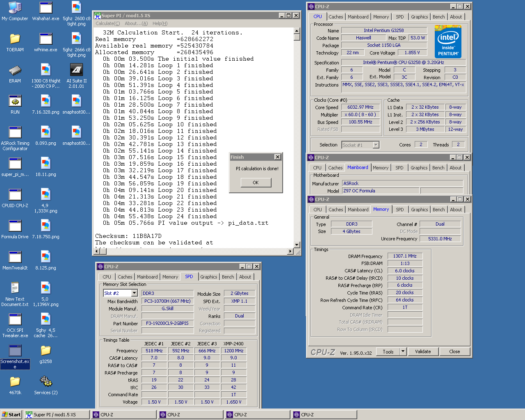Click the Uncore Frequency 5331.0 MHz value

coord(440,239)
